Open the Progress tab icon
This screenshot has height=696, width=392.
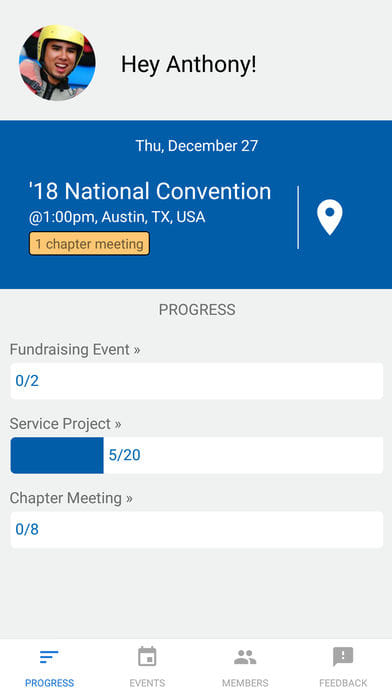tap(49, 656)
